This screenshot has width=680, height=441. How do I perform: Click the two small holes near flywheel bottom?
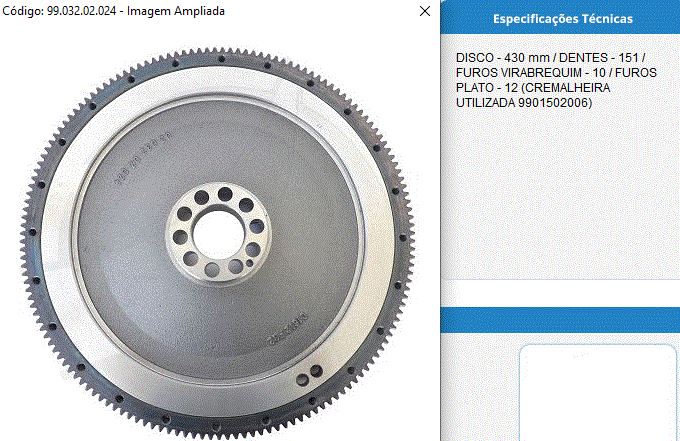coord(310,374)
